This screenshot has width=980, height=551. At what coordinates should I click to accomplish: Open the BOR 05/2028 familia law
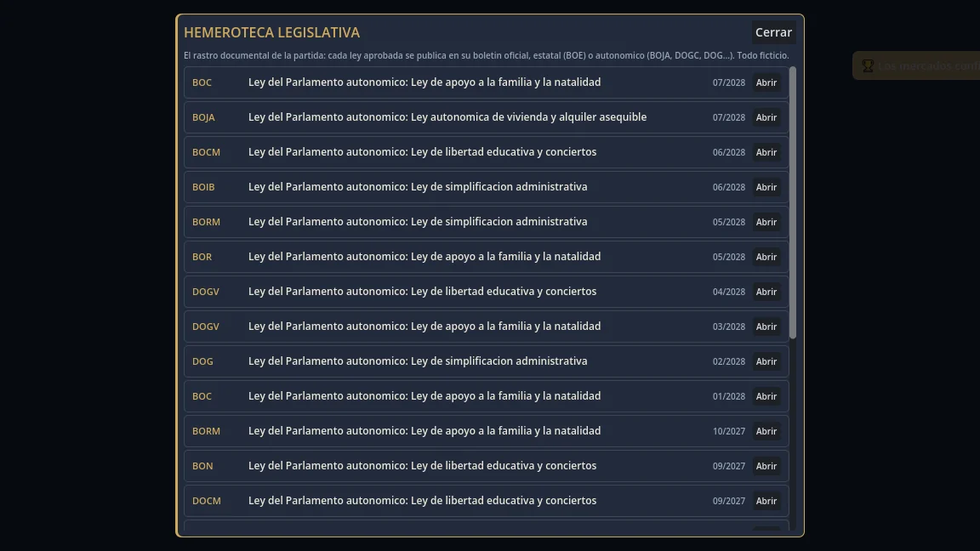[x=766, y=257]
